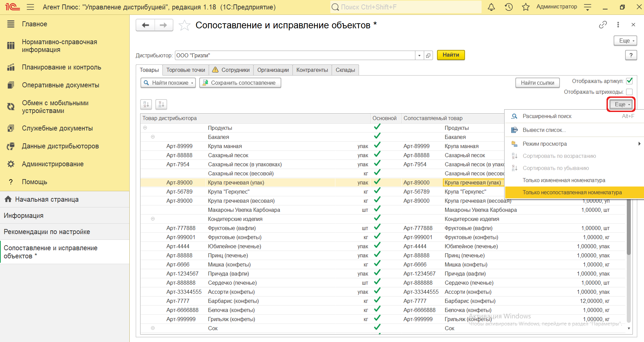
Task: Toggle Основной checkmark for Крупа "Геркулес" row
Action: [377, 191]
